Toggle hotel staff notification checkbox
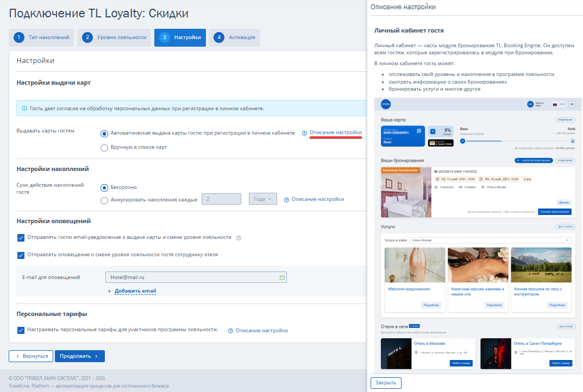 pyautogui.click(x=21, y=255)
